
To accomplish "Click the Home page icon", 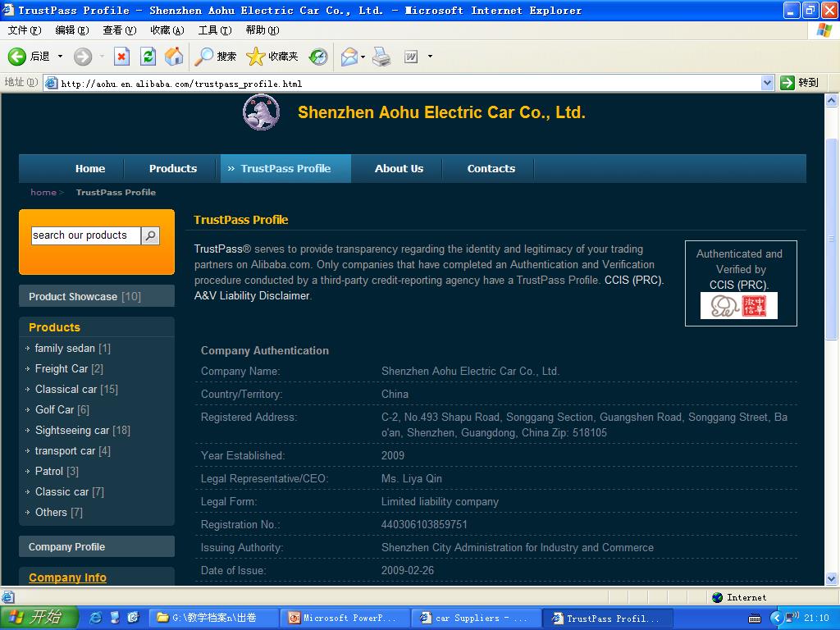I will 174,57.
